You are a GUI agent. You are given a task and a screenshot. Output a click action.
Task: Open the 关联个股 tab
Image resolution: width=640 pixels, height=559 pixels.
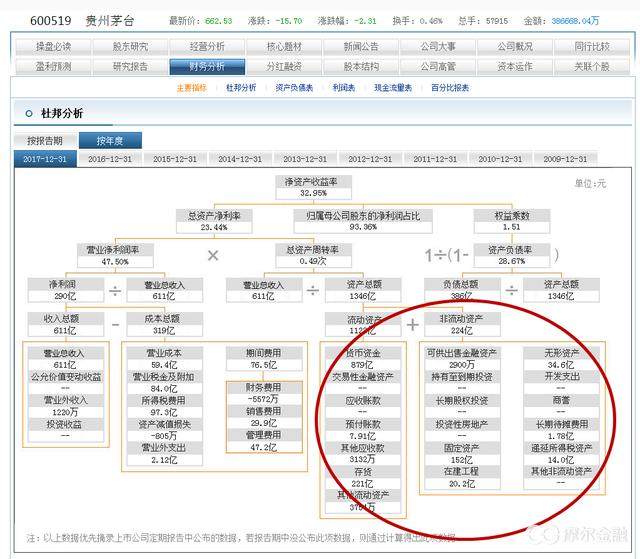591,66
